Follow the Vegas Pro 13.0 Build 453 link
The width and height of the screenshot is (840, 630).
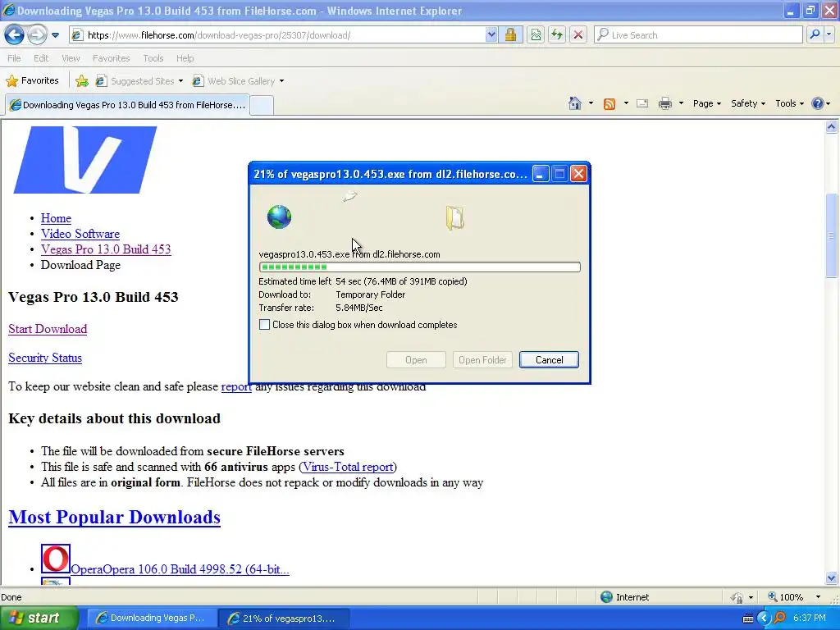click(x=106, y=249)
